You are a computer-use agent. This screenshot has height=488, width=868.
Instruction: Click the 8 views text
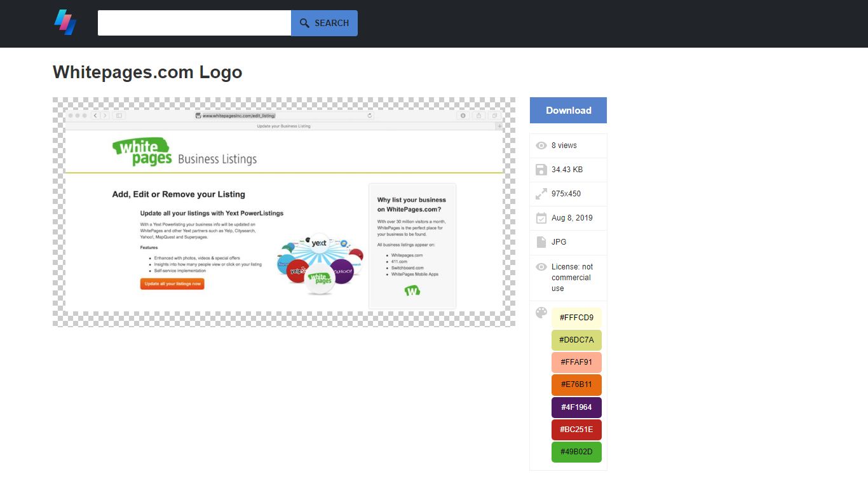(564, 146)
